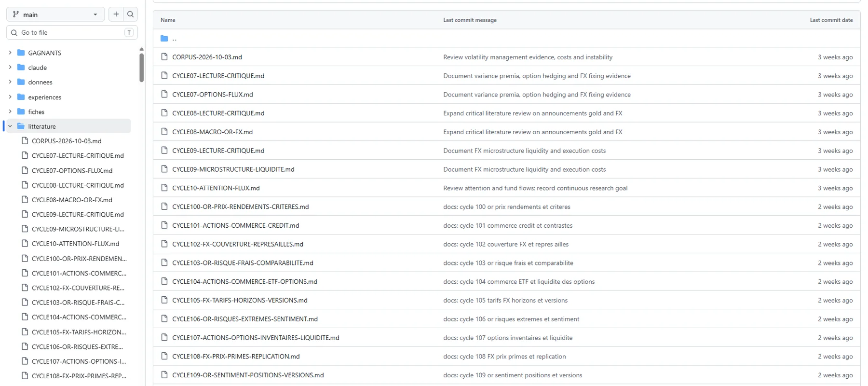This screenshot has height=386, width=868.
Task: Open CYCLE107-ACTIONS-OPTIONS-INVENTAIRES-LIQUIDITE.md in the file list
Action: (256, 338)
